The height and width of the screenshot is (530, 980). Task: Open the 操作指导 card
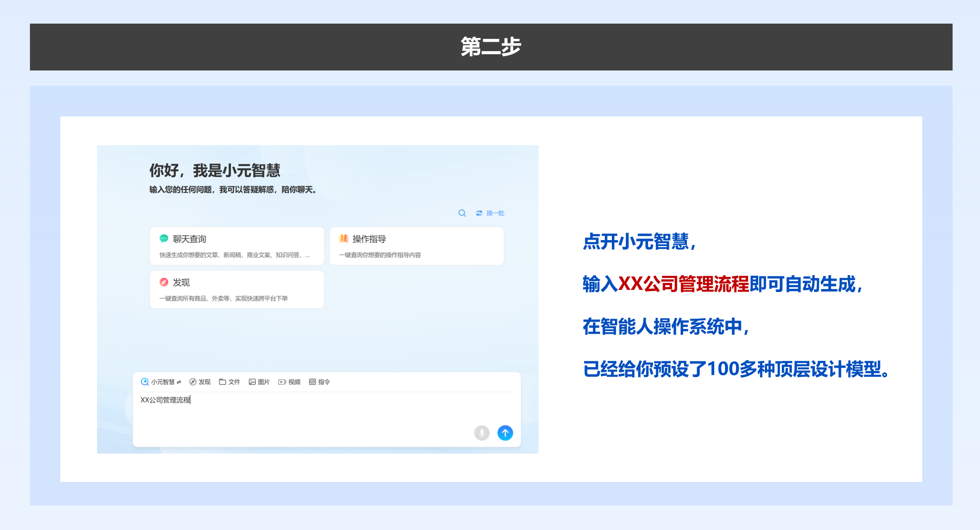coord(416,246)
